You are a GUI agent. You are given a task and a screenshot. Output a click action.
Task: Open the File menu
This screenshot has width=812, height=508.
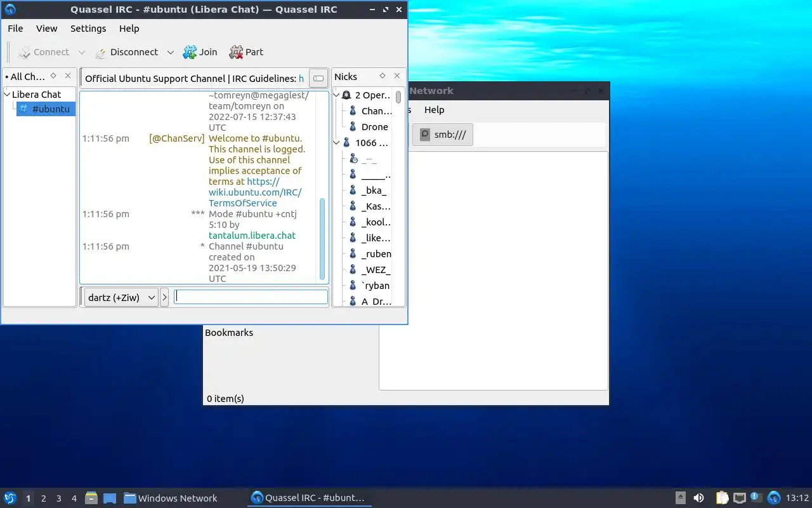(15, 29)
